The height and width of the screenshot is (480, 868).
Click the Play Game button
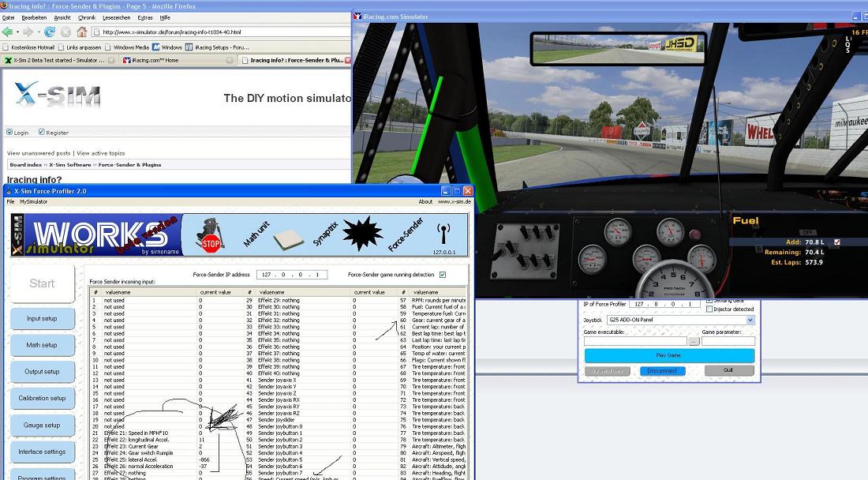tap(669, 355)
